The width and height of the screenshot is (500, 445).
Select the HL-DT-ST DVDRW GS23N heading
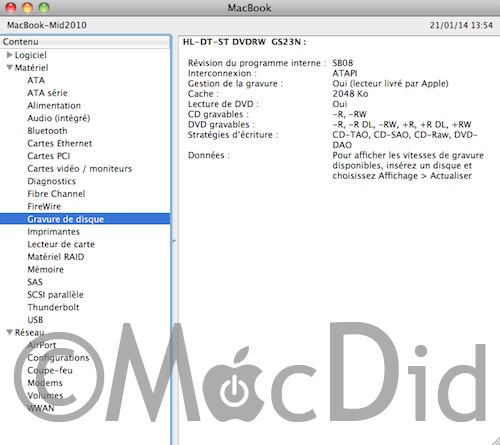pyautogui.click(x=244, y=42)
